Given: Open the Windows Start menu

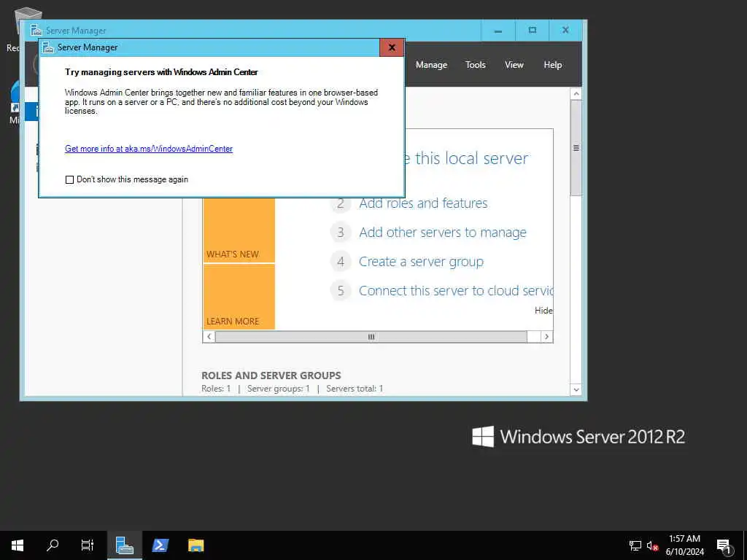Looking at the screenshot, I should coord(18,545).
